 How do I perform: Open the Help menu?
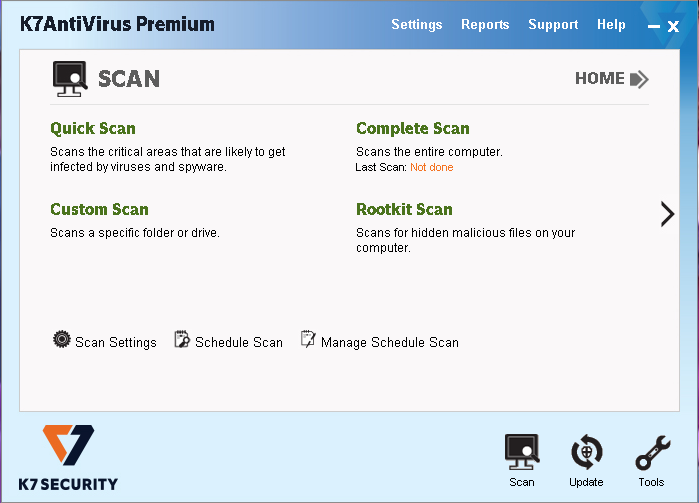coord(611,25)
